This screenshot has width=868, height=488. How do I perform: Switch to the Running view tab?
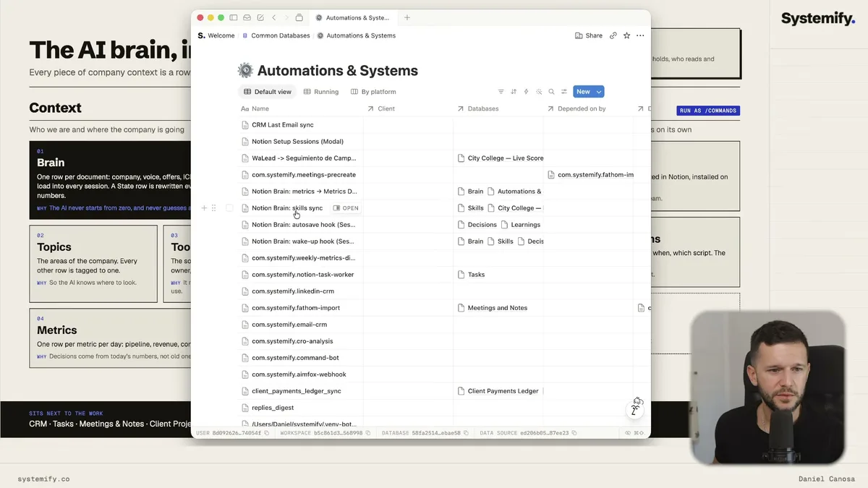point(321,92)
